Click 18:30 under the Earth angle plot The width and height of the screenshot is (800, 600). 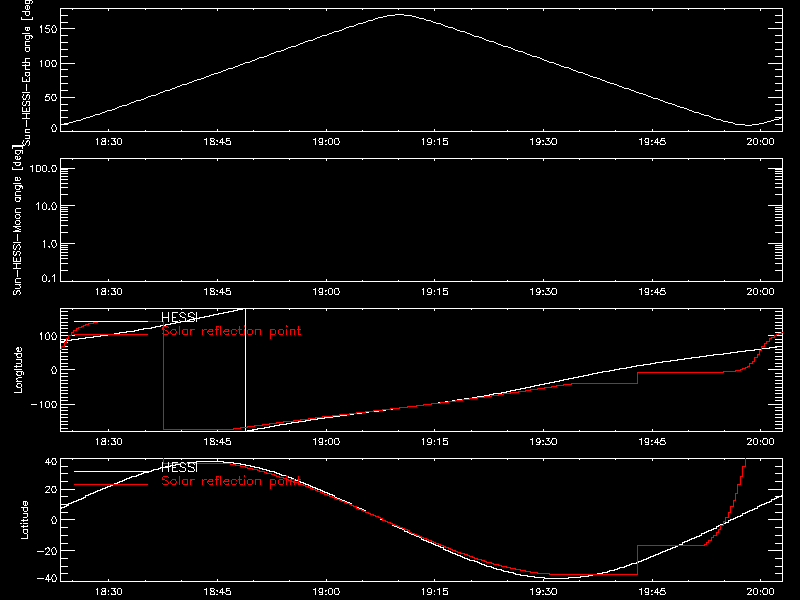pyautogui.click(x=109, y=142)
